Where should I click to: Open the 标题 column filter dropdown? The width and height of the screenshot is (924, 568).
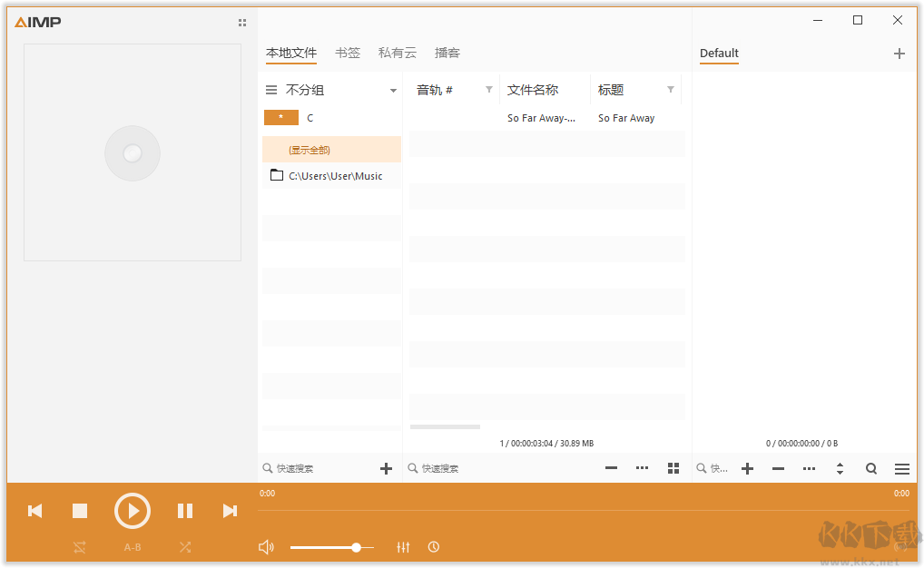[x=672, y=90]
